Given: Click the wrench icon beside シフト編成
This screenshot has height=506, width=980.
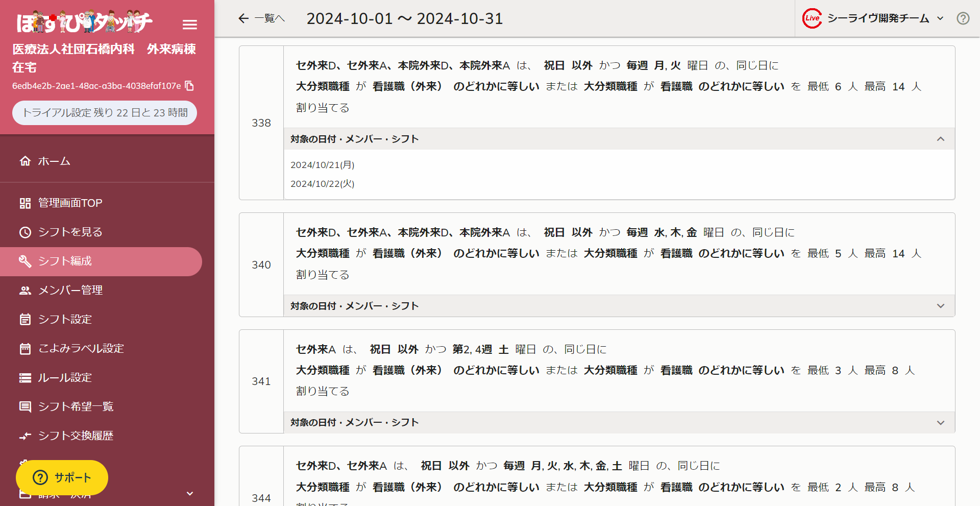Looking at the screenshot, I should coord(25,261).
